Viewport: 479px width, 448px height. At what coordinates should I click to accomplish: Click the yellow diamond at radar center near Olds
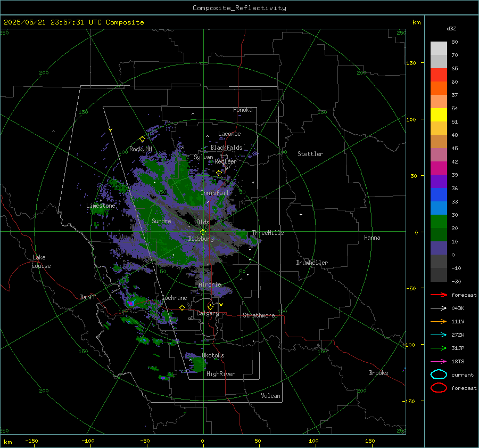(x=203, y=232)
